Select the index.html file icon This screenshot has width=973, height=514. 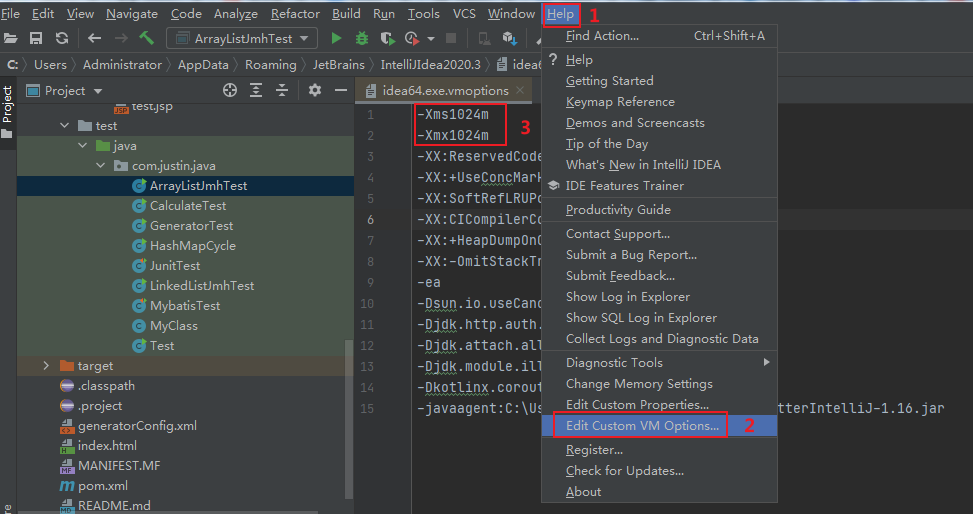coord(67,446)
